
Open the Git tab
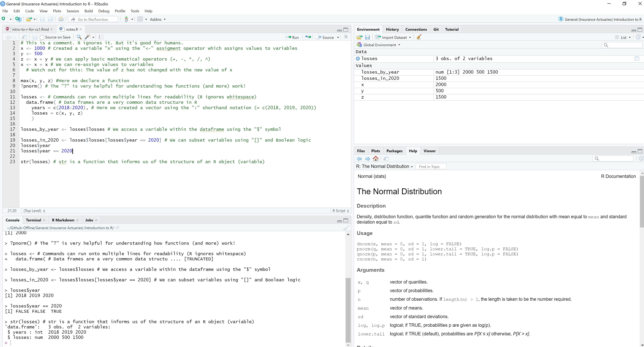436,29
